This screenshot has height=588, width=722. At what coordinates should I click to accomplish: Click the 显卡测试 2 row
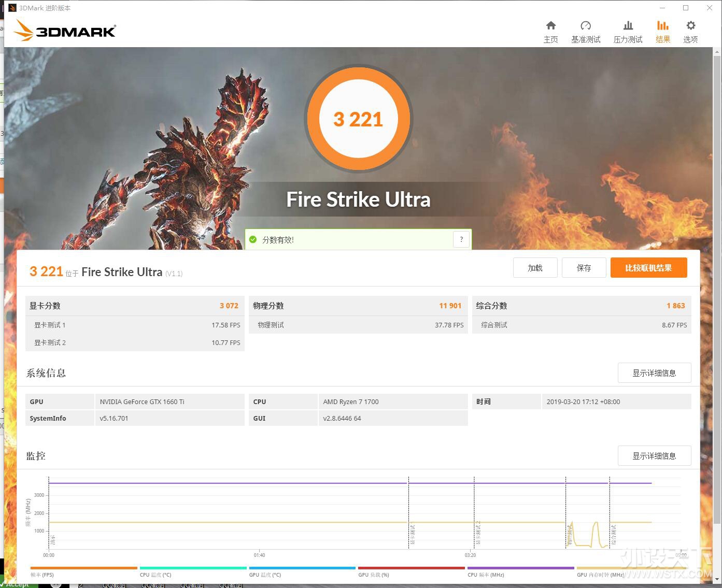(135, 342)
